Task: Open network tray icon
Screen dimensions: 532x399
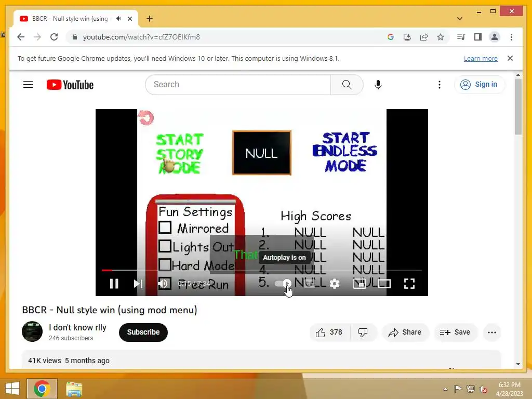Action: (471, 389)
